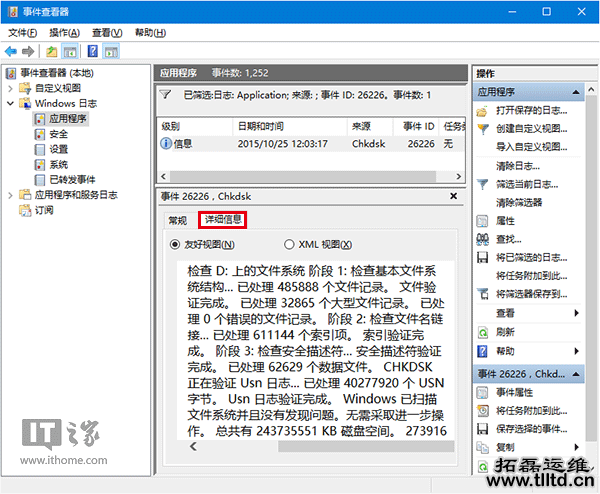Click the 将已筛选的日志 save disk icon
600x494 pixels.
pyautogui.click(x=483, y=258)
